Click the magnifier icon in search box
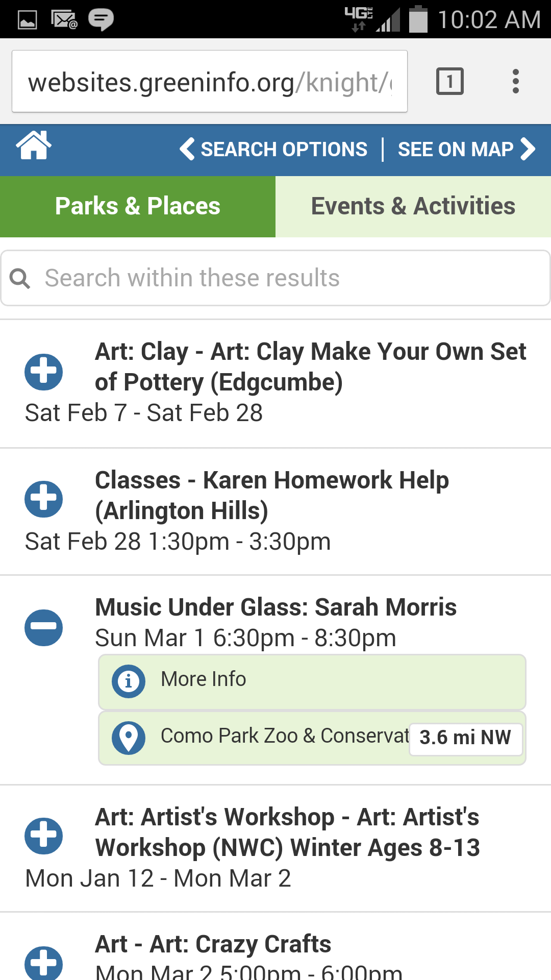 tap(20, 278)
